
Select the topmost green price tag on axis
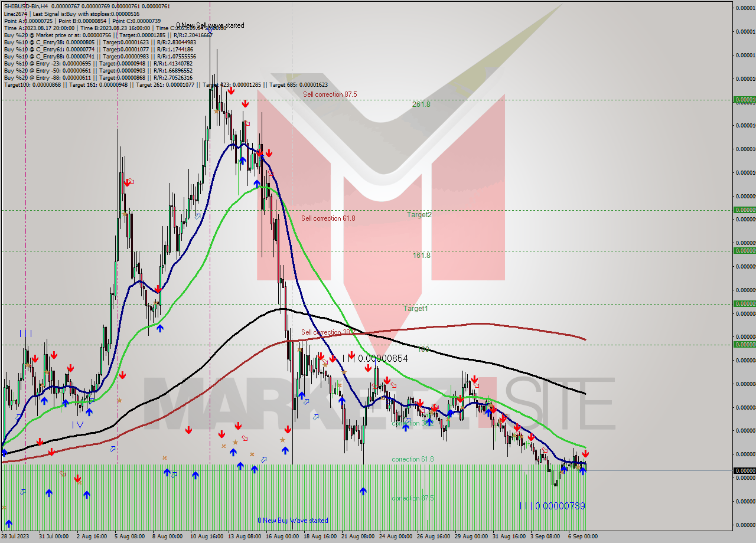(x=744, y=100)
